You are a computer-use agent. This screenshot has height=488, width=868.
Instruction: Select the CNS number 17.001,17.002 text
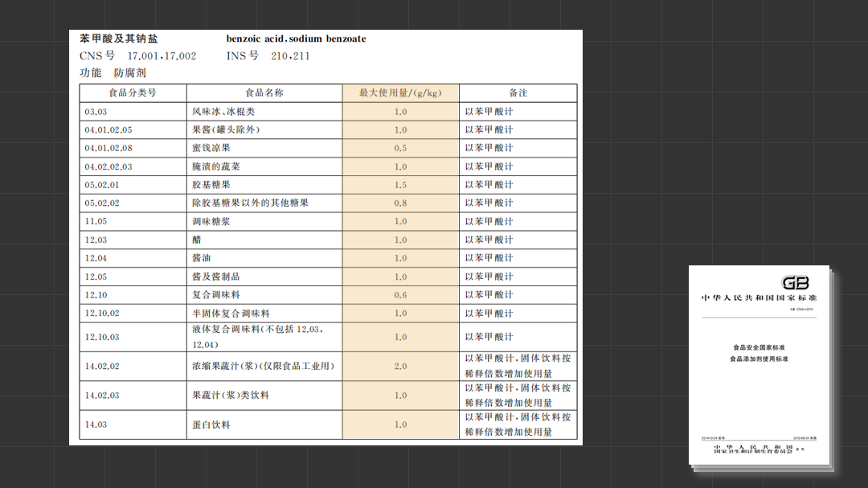(x=162, y=56)
